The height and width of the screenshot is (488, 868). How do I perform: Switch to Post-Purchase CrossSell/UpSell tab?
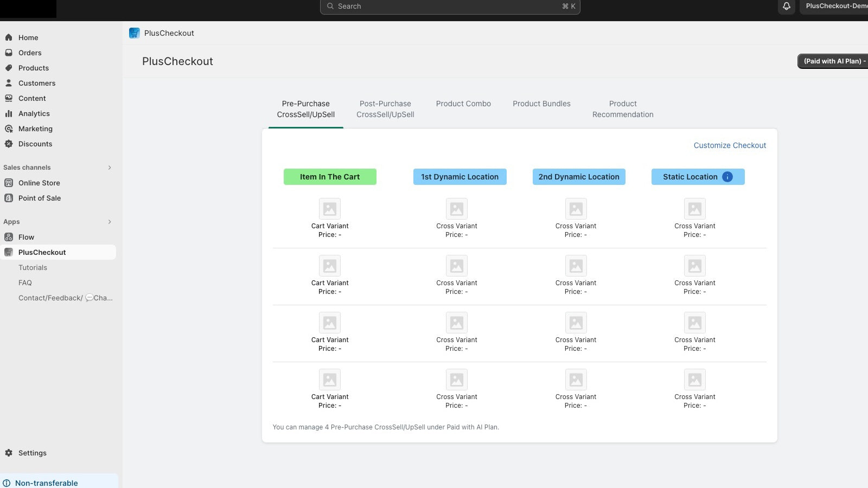coord(385,109)
